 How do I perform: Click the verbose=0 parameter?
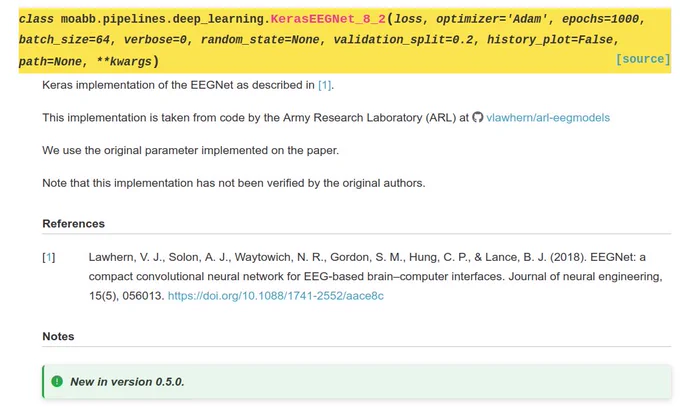(155, 40)
